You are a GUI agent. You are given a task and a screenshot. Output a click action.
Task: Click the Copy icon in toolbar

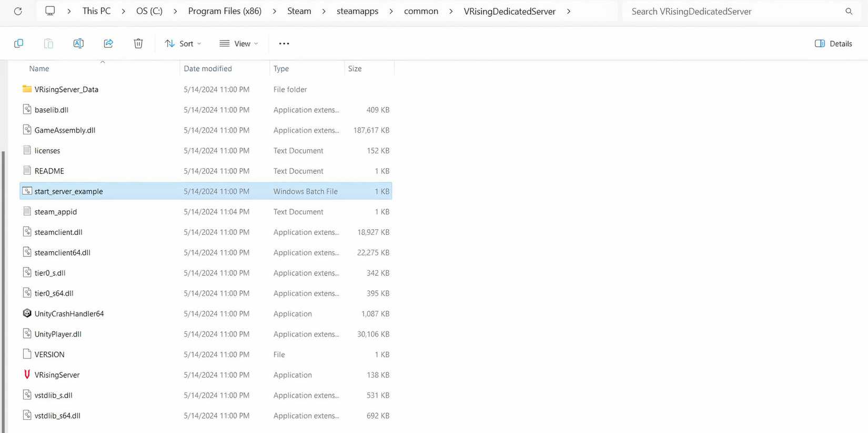pyautogui.click(x=19, y=44)
